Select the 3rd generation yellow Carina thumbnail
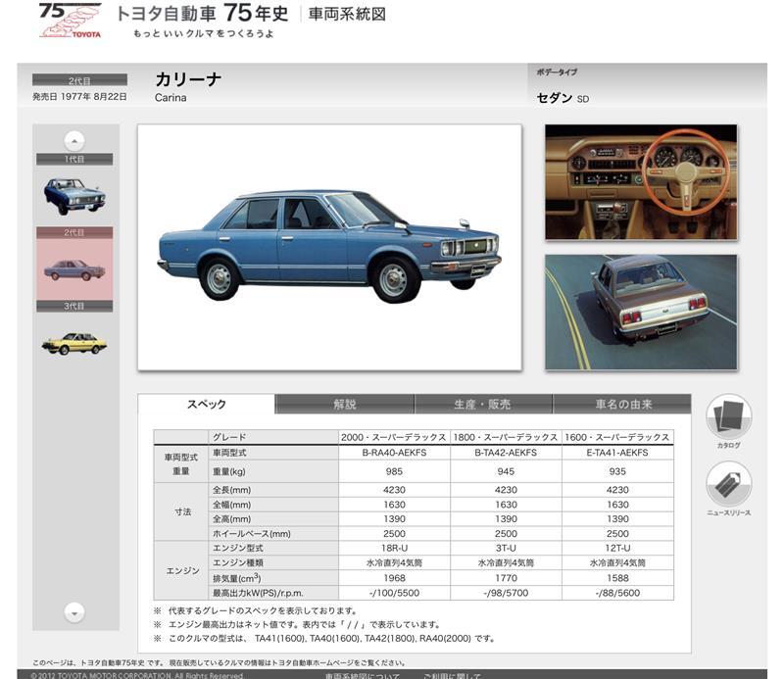Image resolution: width=784 pixels, height=679 pixels. (74, 343)
